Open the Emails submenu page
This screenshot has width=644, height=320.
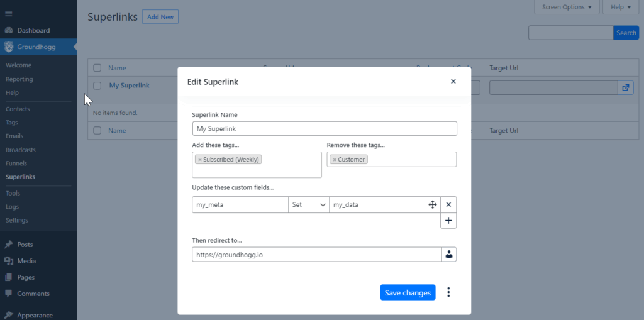click(x=14, y=136)
